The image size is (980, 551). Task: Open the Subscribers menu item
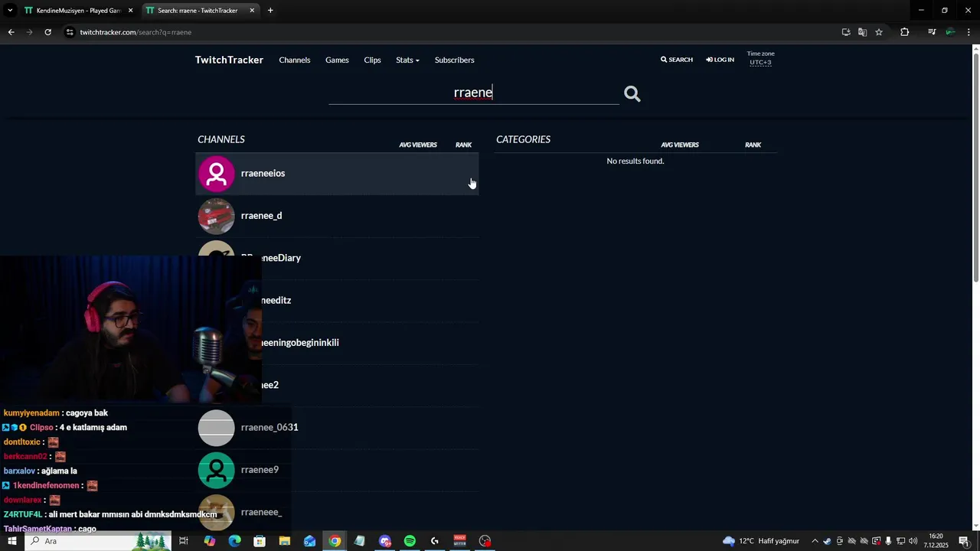click(454, 60)
